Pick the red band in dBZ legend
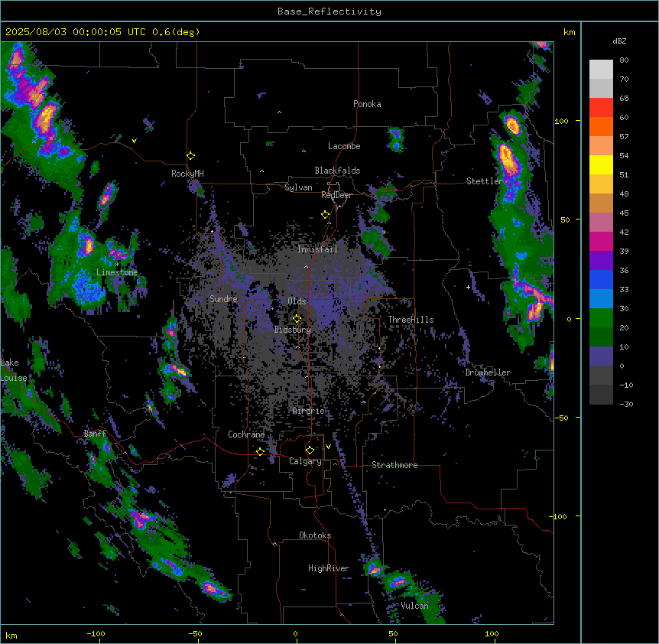 click(601, 108)
